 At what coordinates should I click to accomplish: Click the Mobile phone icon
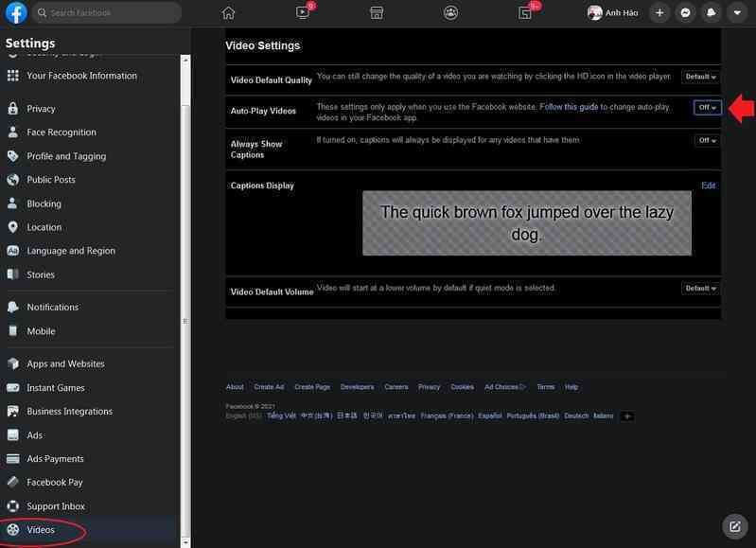click(x=13, y=331)
